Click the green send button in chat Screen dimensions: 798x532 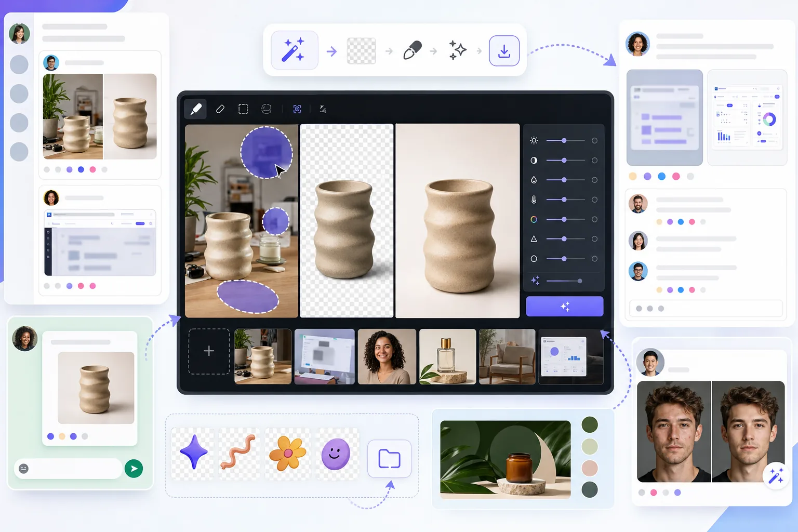coord(134,469)
